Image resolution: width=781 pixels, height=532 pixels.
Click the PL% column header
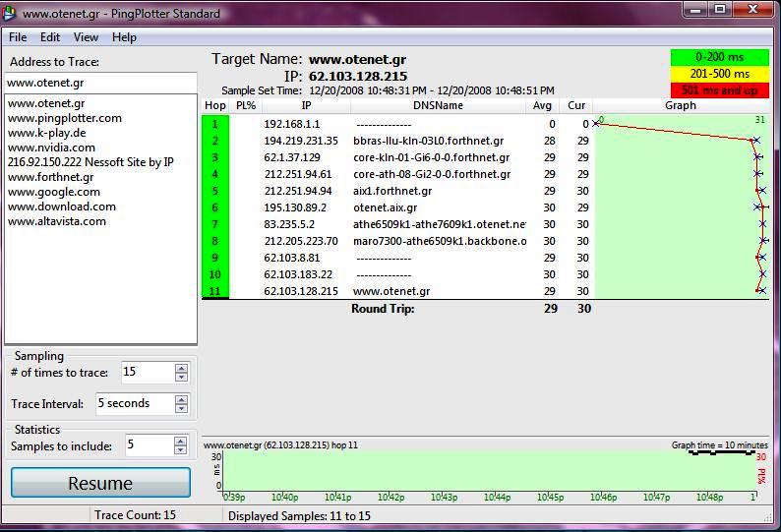tap(246, 105)
